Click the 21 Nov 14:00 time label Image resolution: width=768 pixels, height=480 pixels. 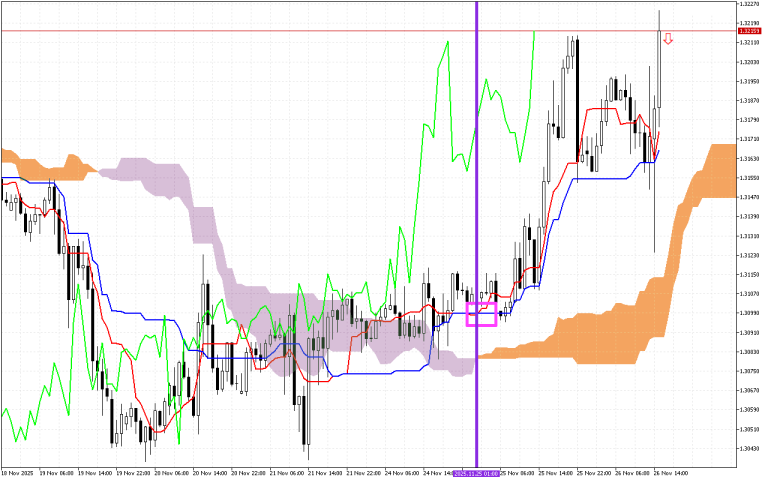(x=325, y=474)
